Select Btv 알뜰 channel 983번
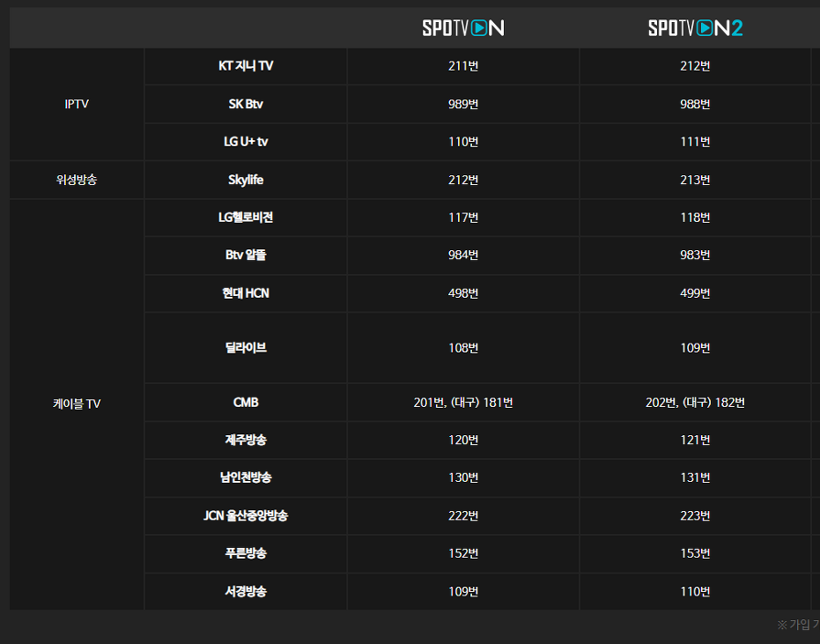This screenshot has height=644, width=820. coord(695,255)
